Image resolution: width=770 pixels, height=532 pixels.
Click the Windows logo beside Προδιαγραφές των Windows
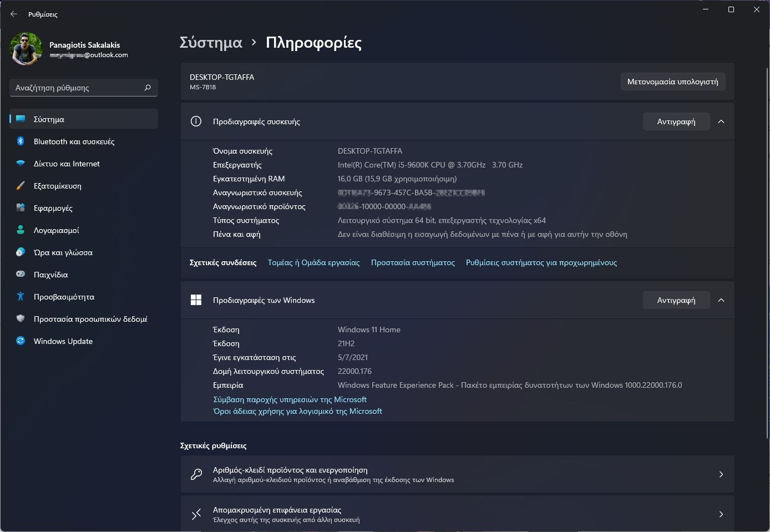point(196,300)
